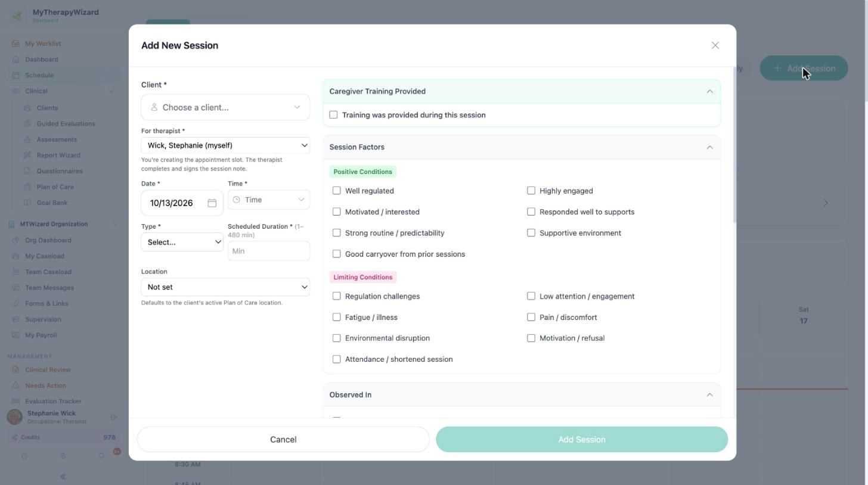The image size is (868, 485).
Task: Click the Assessments icon in sidebar
Action: tap(27, 139)
